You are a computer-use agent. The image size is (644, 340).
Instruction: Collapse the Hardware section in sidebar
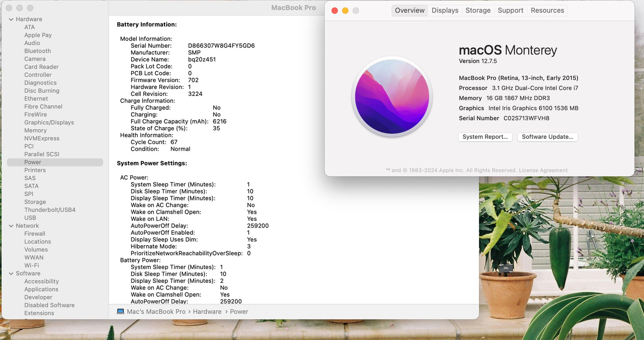11,19
